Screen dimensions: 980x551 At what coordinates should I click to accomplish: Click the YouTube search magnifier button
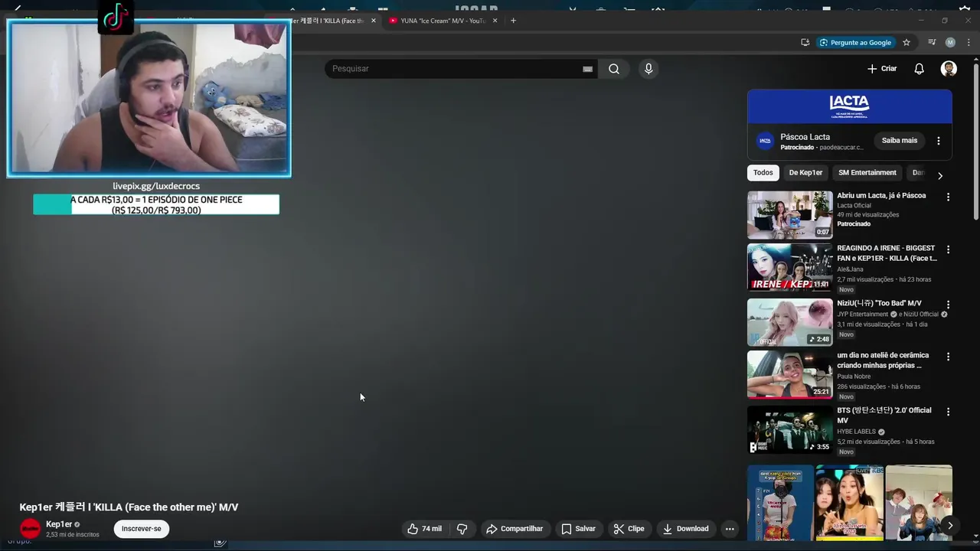pos(614,69)
